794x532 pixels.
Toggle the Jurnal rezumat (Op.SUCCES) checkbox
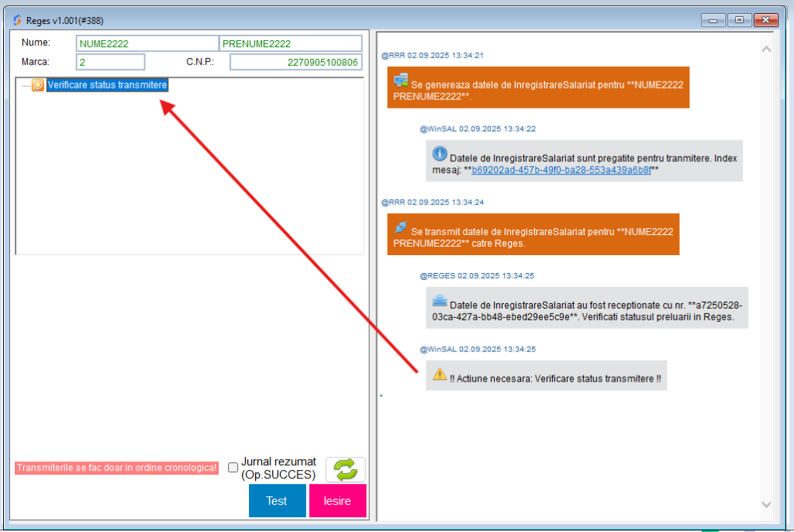[x=233, y=467]
